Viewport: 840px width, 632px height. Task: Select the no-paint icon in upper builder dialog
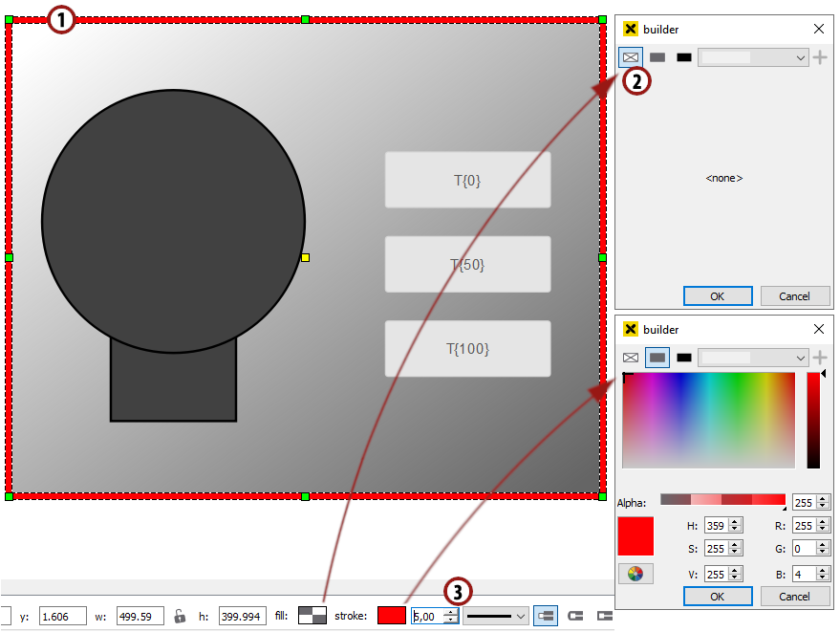631,57
